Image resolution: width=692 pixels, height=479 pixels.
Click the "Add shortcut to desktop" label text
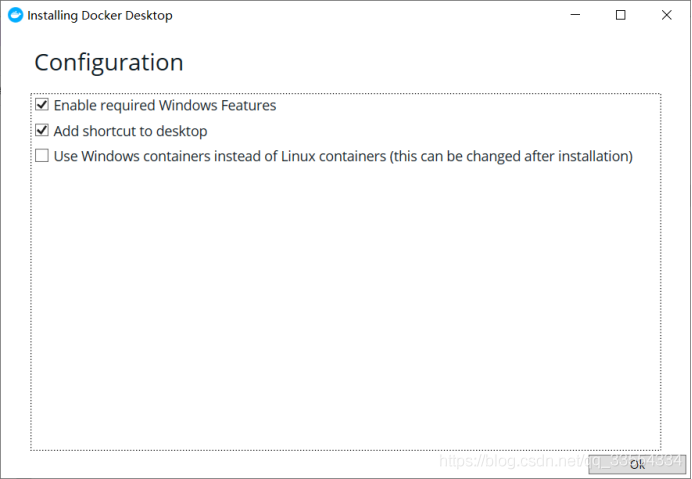[130, 131]
